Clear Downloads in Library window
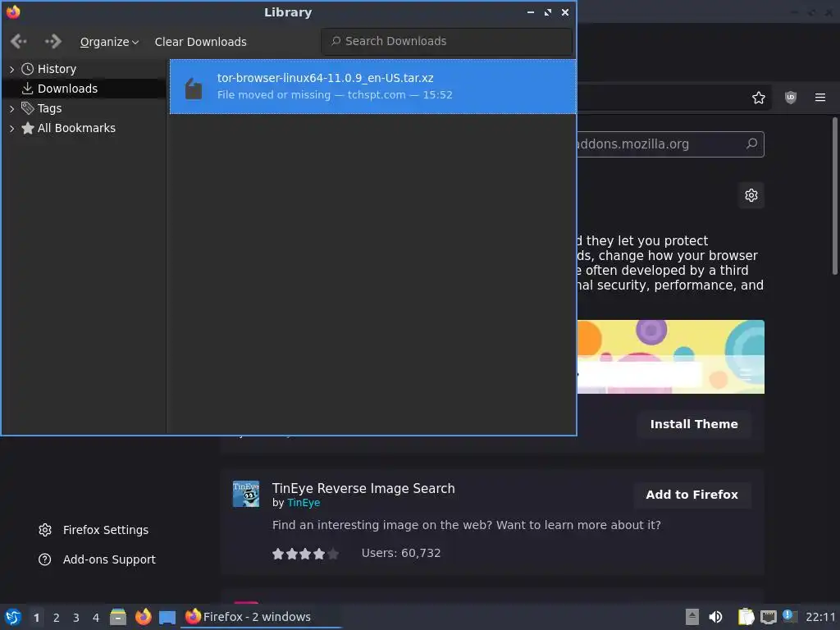This screenshot has width=840, height=630. click(200, 42)
